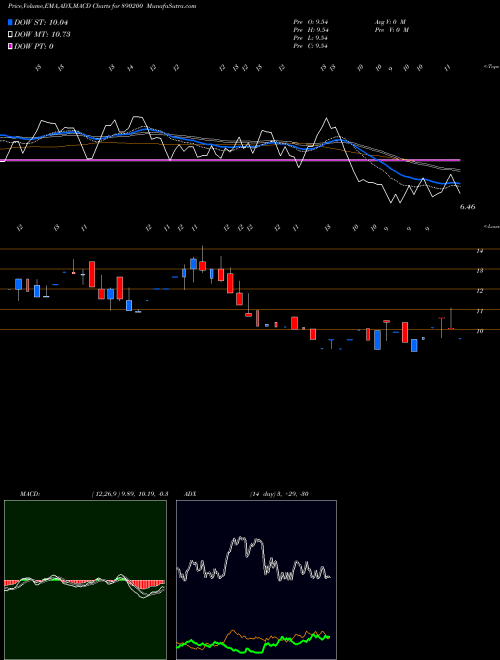Click the white ADX line peak

click(x=241, y=538)
